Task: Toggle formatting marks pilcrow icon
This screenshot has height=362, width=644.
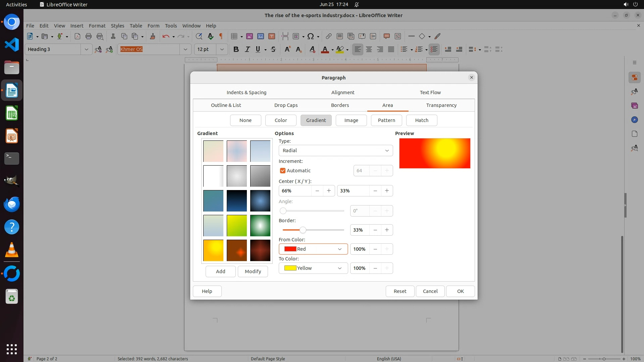Action: point(221,36)
